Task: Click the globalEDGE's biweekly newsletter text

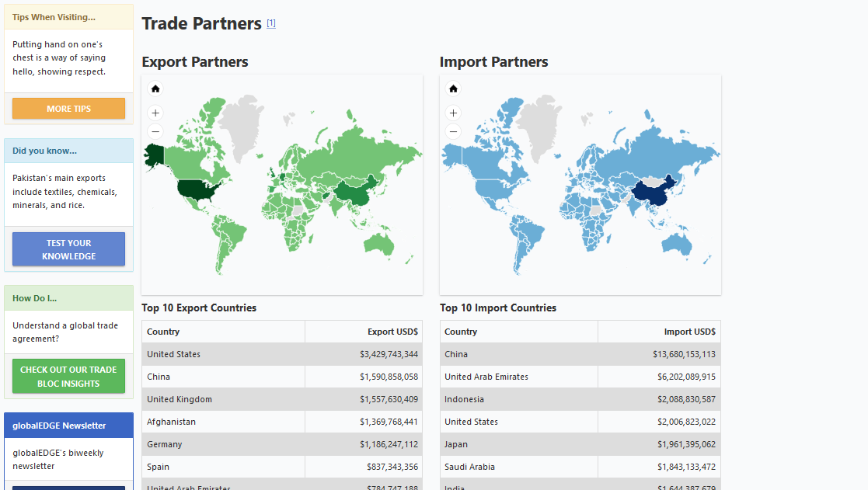Action: [58, 460]
